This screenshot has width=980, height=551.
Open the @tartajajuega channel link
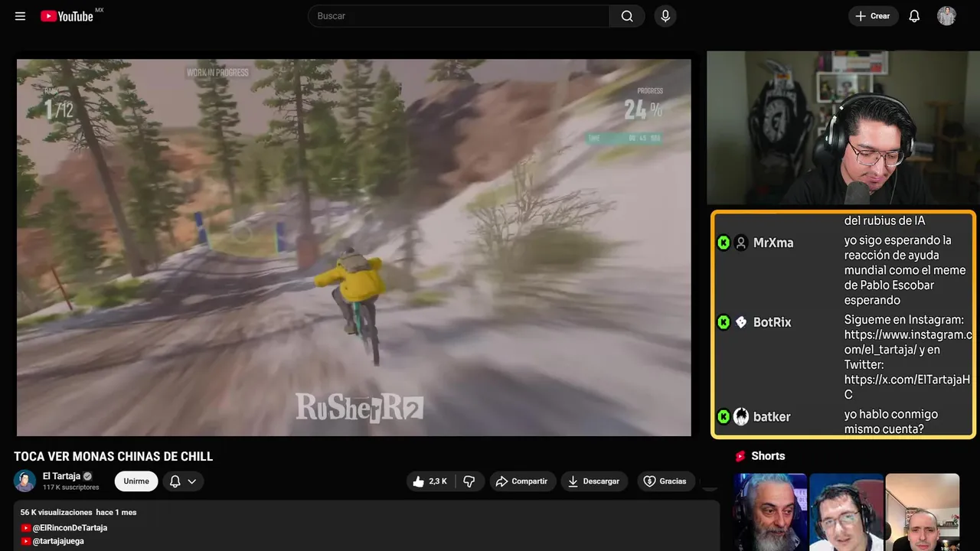pos(58,541)
